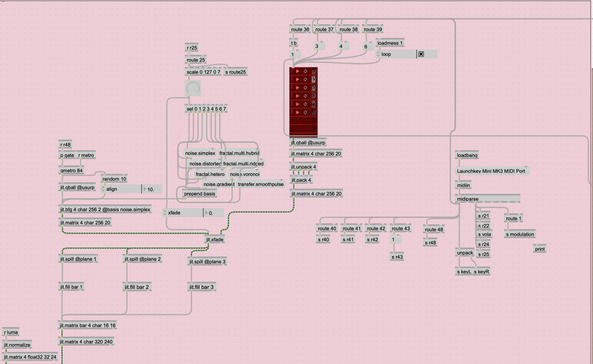This screenshot has height=364, width=593.
Task: Select the print object
Action: coord(540,249)
